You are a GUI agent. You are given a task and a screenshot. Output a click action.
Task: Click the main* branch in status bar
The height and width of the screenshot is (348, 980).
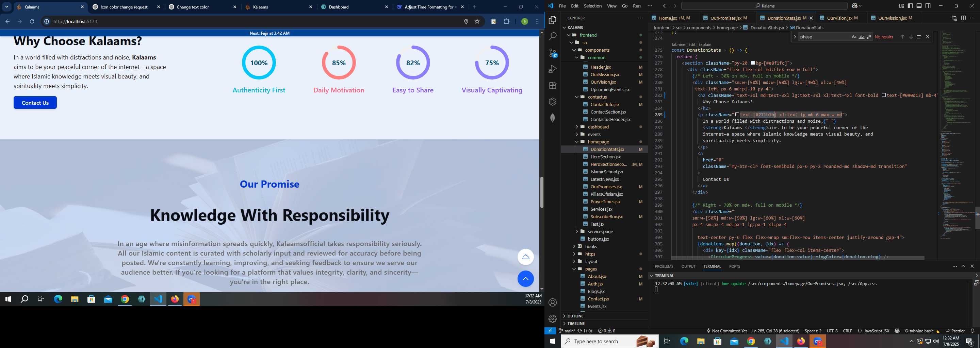click(567, 331)
